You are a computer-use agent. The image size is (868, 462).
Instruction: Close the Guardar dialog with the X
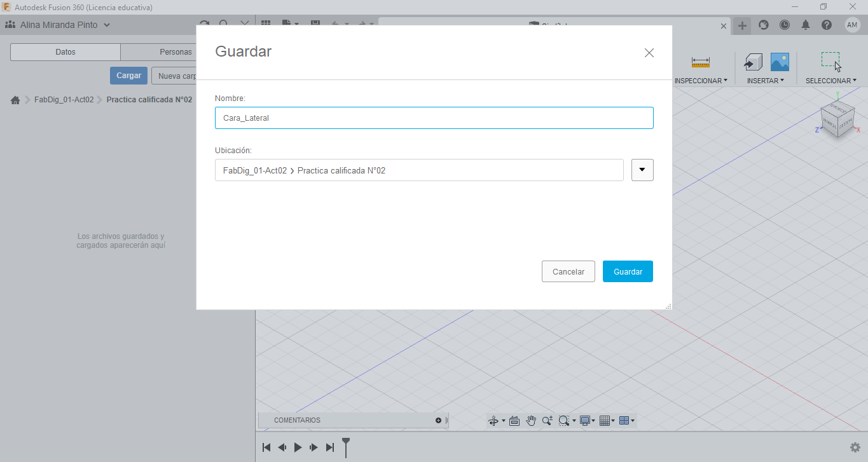(649, 53)
